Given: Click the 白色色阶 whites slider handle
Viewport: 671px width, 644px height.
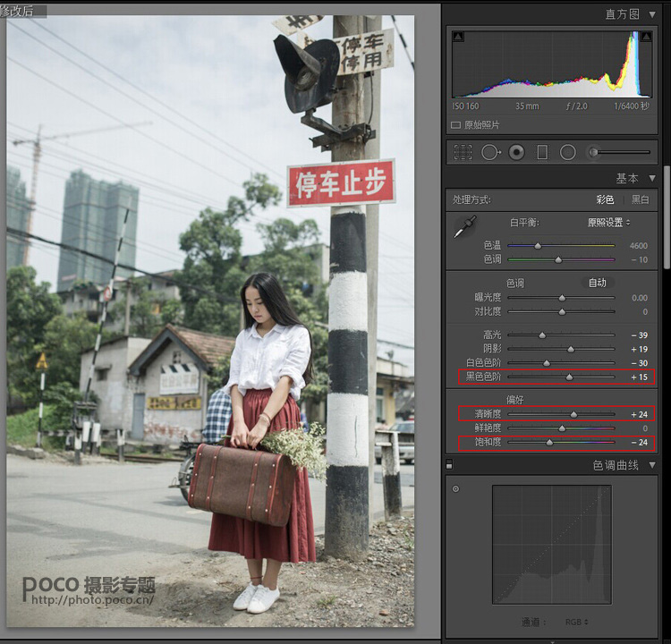Looking at the screenshot, I should [x=547, y=363].
